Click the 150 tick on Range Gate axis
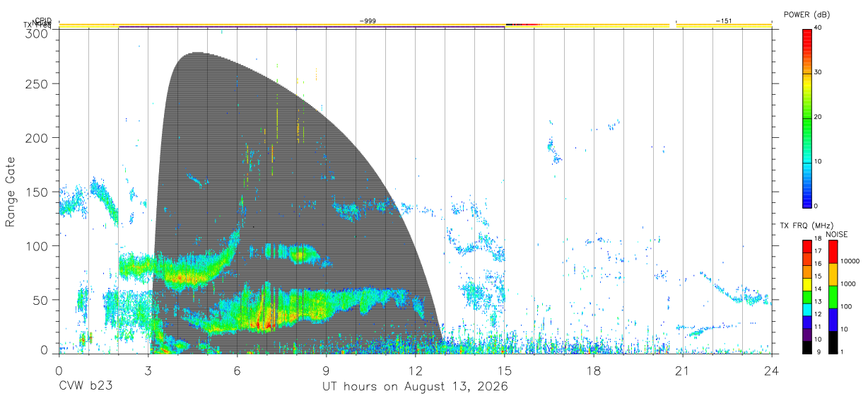This screenshot has width=868, height=401. click(35, 192)
